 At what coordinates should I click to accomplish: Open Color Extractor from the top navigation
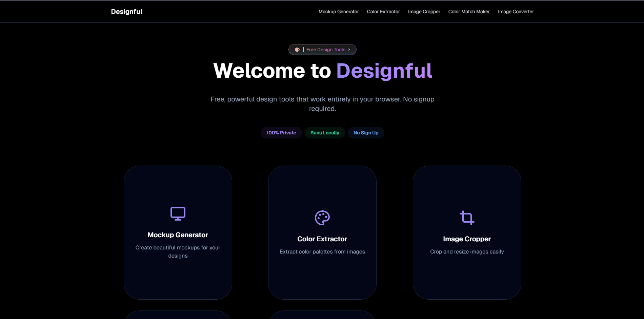[383, 12]
